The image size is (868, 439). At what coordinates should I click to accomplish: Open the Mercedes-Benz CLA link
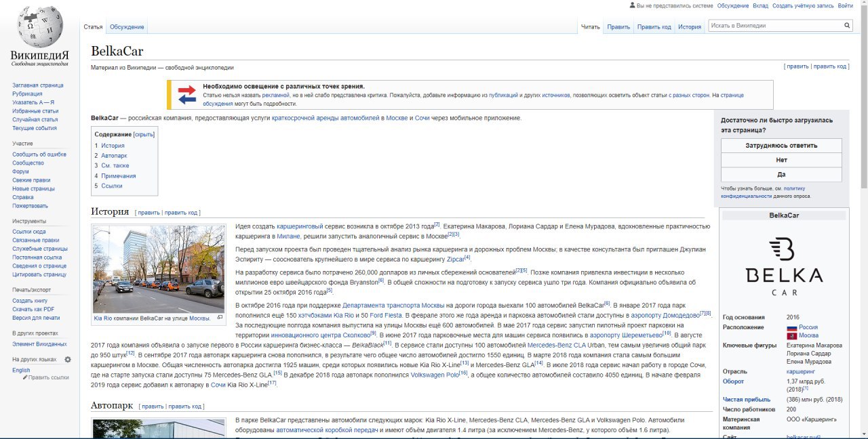557,345
